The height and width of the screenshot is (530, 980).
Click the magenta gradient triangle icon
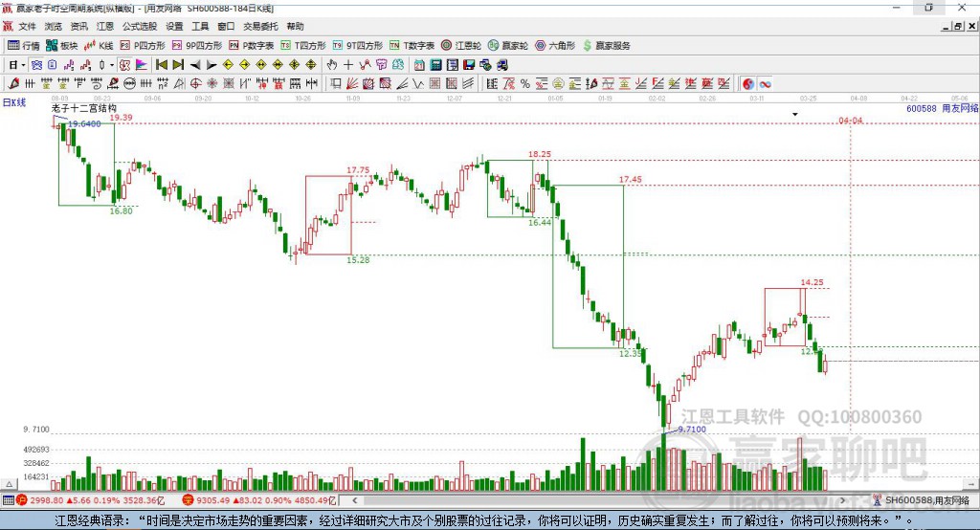142,65
